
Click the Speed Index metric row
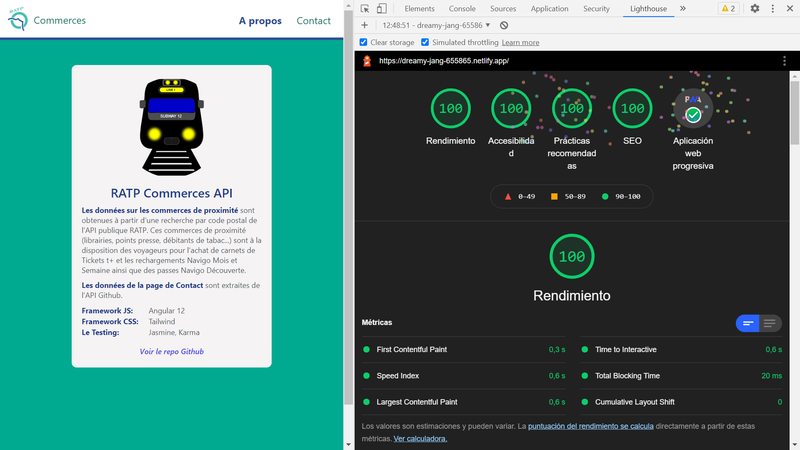(x=464, y=376)
